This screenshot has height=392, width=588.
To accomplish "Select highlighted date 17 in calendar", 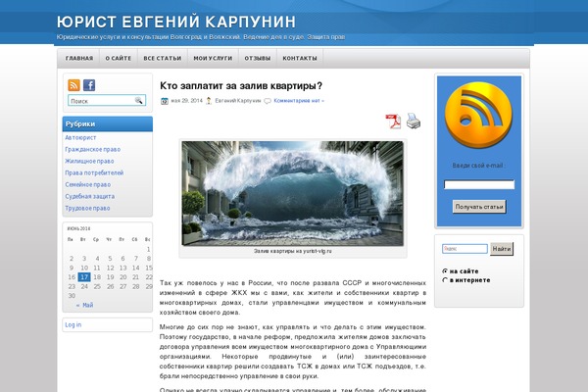I will pos(84,277).
